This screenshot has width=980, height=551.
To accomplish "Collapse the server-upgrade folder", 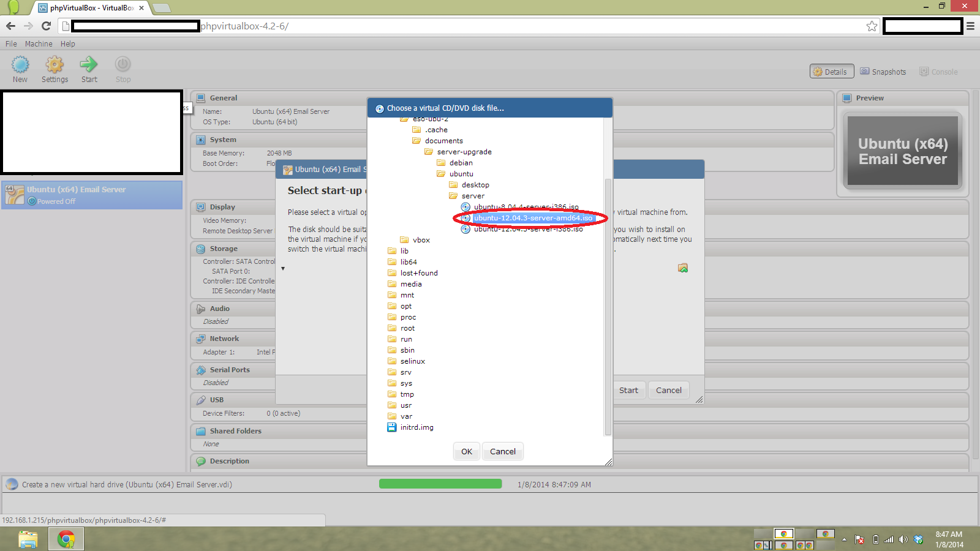I will (429, 152).
